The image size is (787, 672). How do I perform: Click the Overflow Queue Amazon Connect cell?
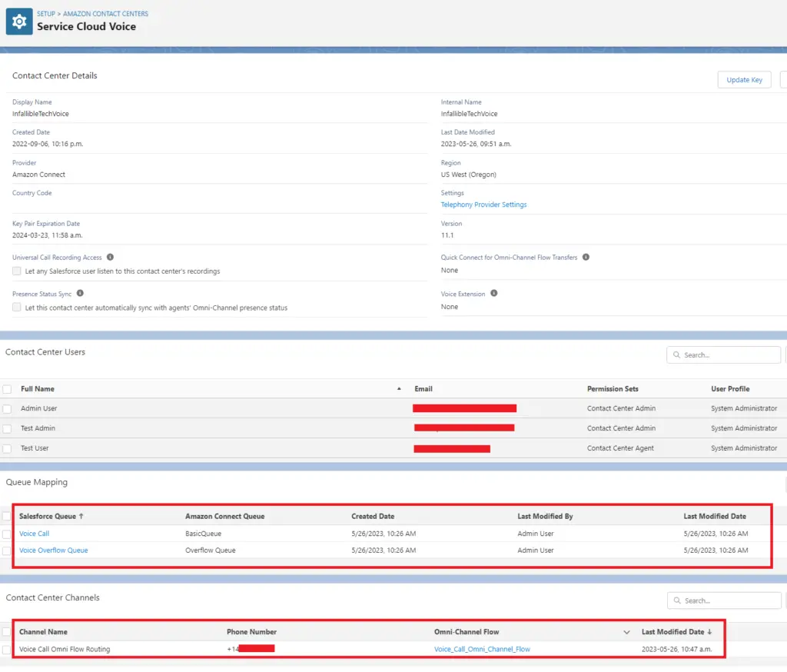(x=211, y=550)
